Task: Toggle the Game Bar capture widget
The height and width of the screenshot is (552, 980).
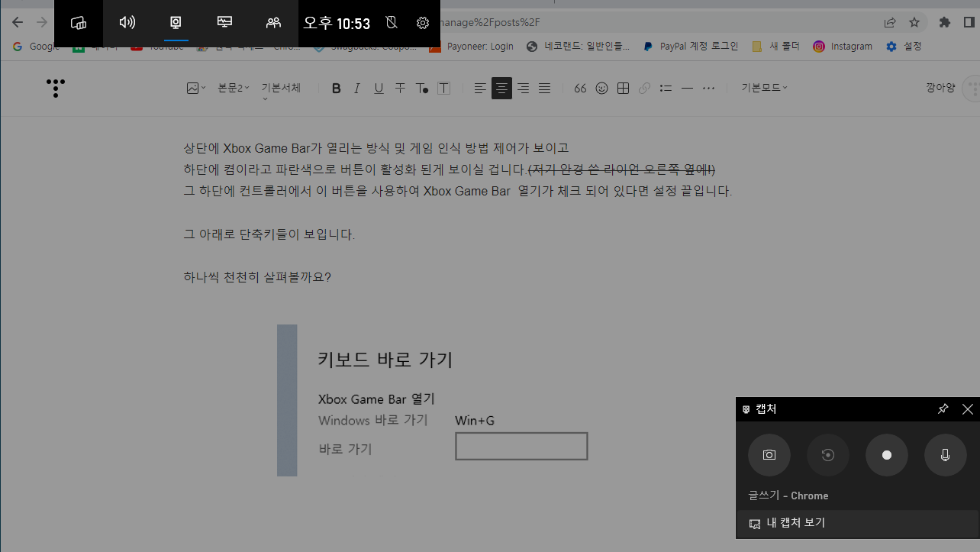Action: pyautogui.click(x=176, y=23)
